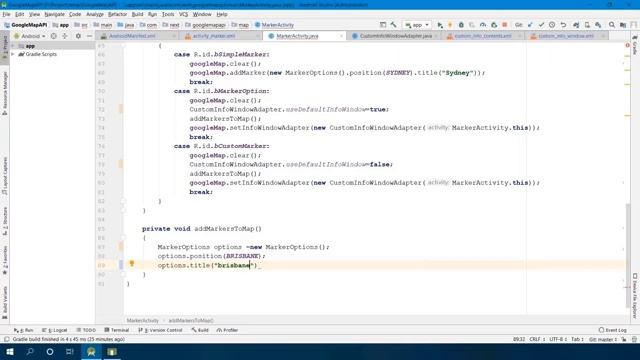Open the Git master branch selector
This screenshot has width=640, height=360.
click(x=602, y=339)
